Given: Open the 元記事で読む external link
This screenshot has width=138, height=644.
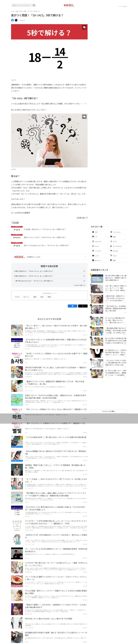Looking at the screenshot, I should [x=82, y=217].
